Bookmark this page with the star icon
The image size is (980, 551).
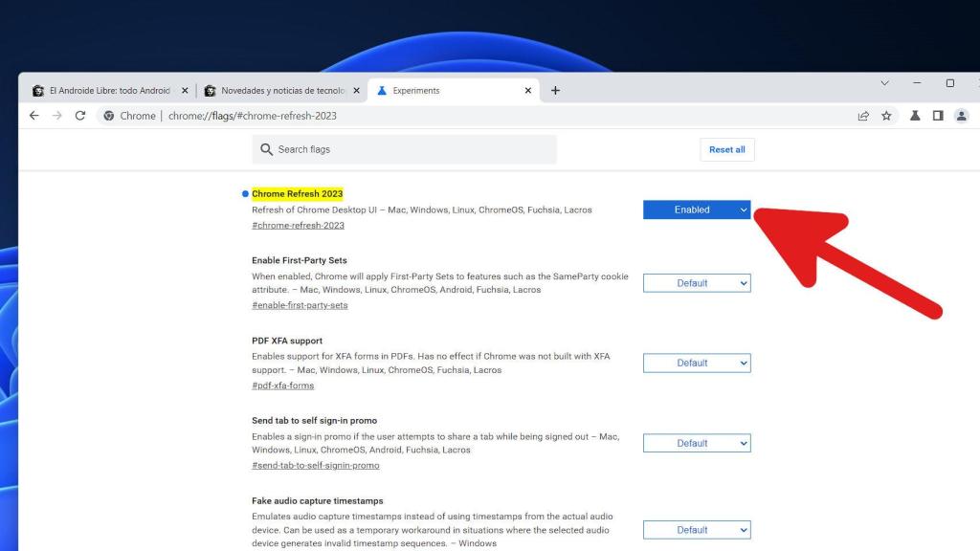[x=886, y=116]
